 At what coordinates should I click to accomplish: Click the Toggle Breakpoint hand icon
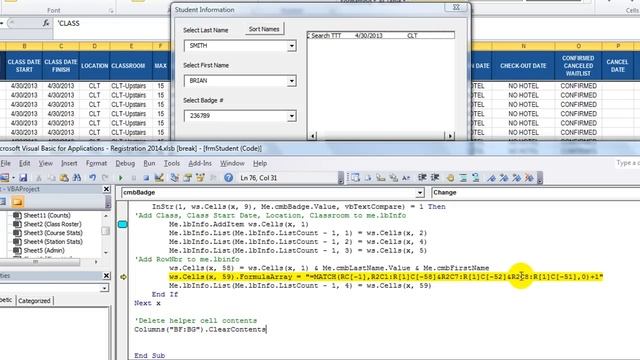pos(450,178)
